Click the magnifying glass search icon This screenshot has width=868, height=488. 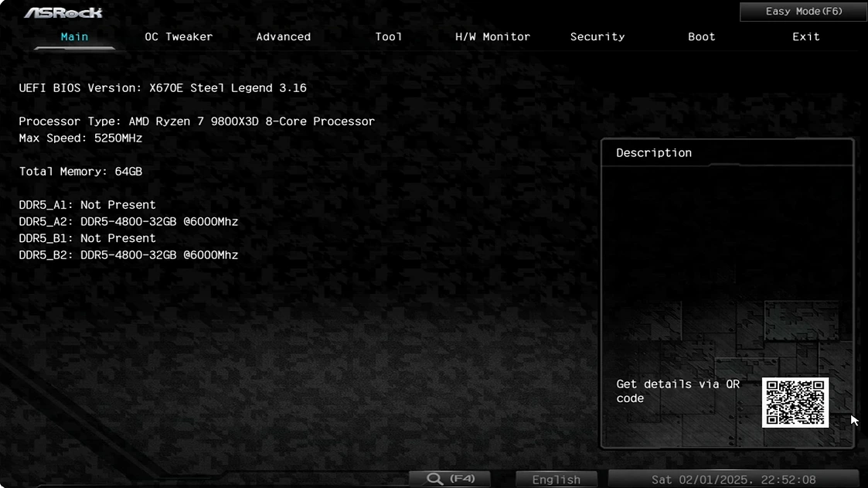pos(434,479)
